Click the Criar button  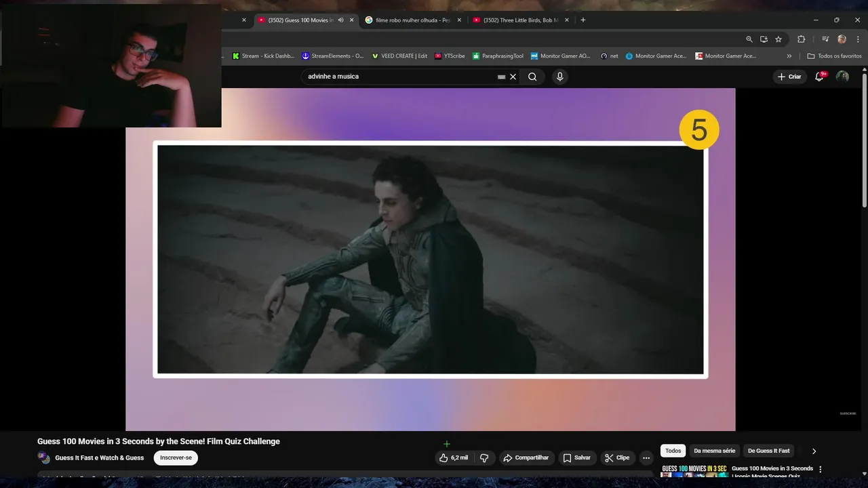(x=789, y=77)
